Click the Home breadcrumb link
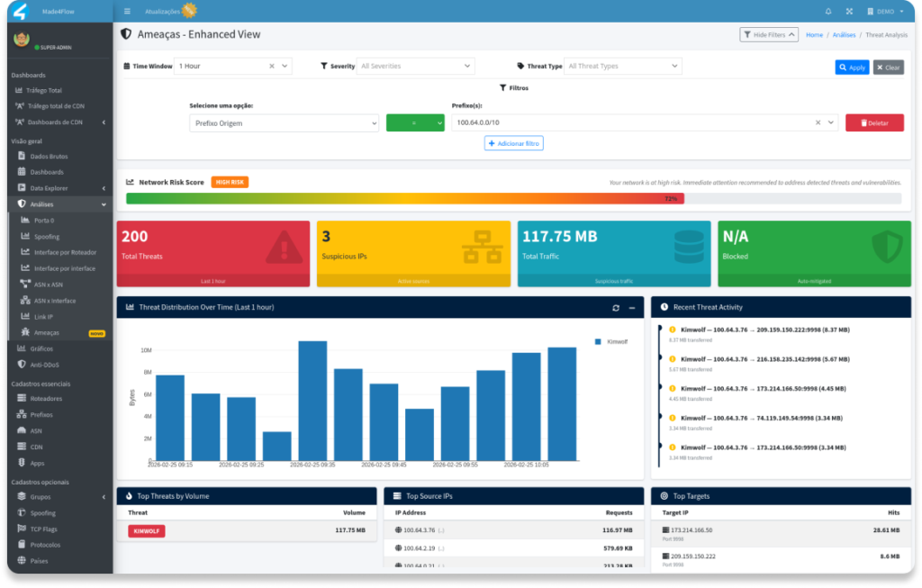922x588 pixels. pyautogui.click(x=814, y=34)
